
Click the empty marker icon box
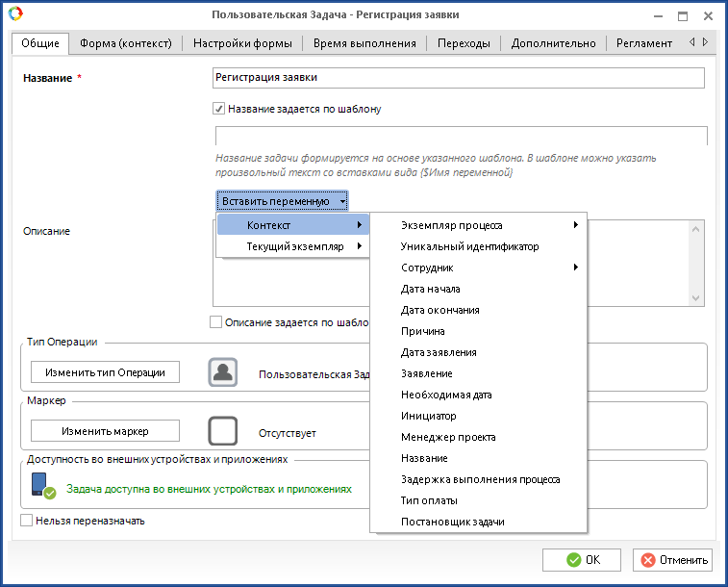point(223,431)
